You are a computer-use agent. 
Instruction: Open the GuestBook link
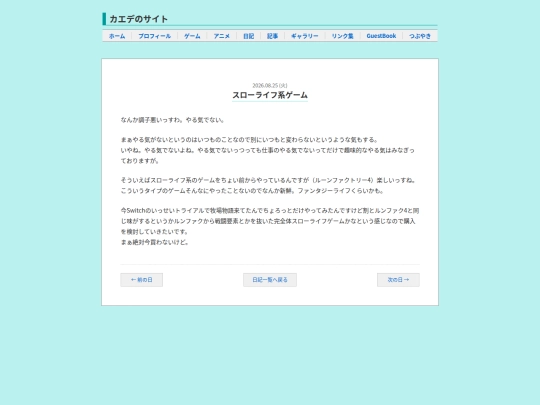tap(381, 36)
